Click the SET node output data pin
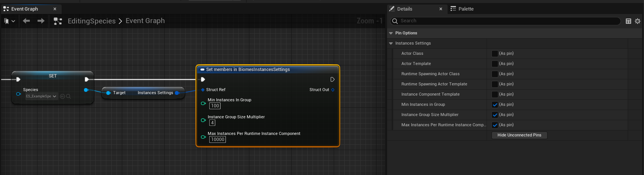 pyautogui.click(x=86, y=90)
